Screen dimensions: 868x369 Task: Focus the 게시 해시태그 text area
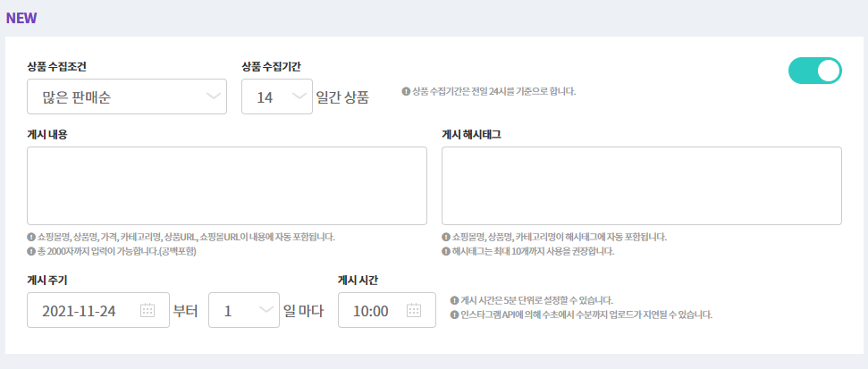641,186
